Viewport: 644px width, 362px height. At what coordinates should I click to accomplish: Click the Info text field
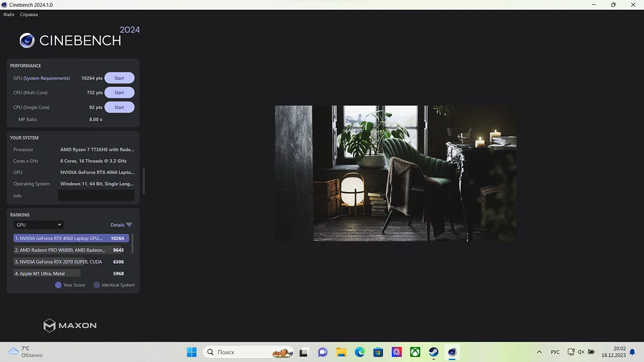pos(96,196)
